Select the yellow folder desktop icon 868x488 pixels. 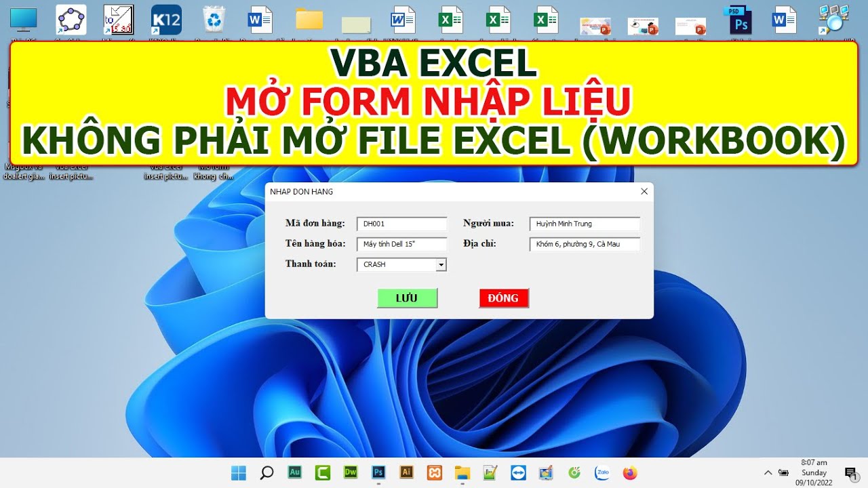click(309, 20)
